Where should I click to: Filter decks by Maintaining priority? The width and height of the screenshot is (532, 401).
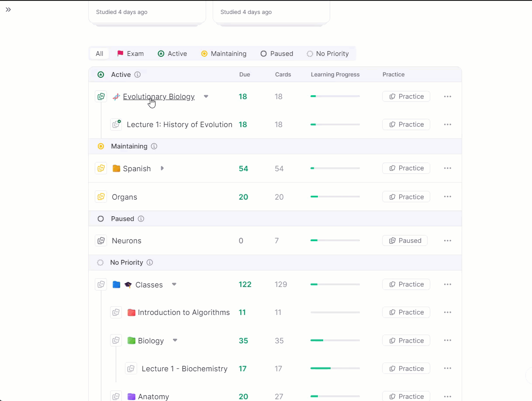point(224,54)
